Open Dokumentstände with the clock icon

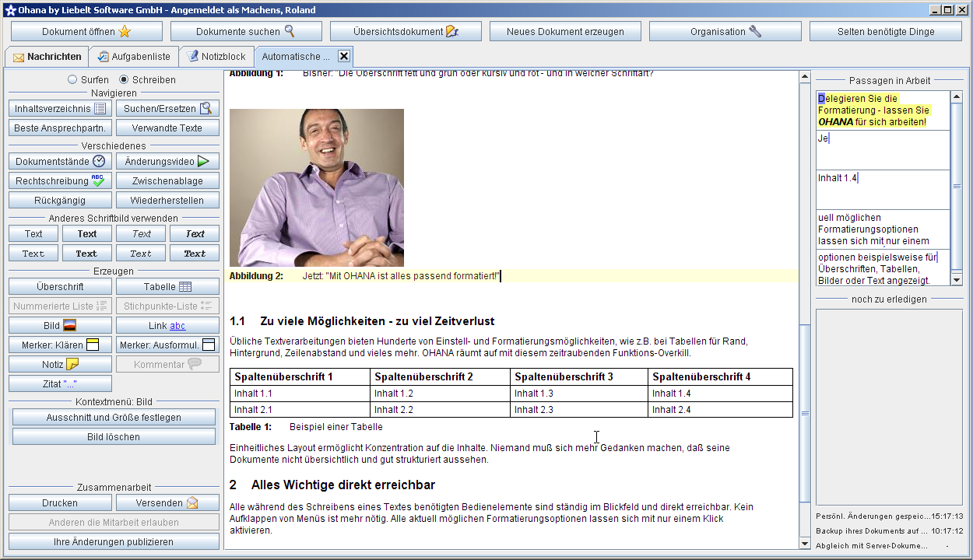coord(60,162)
